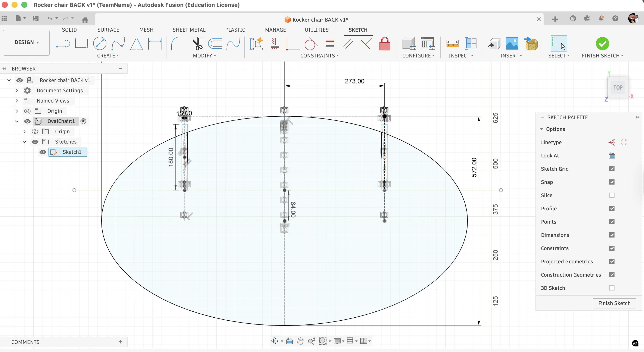Click Finish Sketch button in palette

614,303
